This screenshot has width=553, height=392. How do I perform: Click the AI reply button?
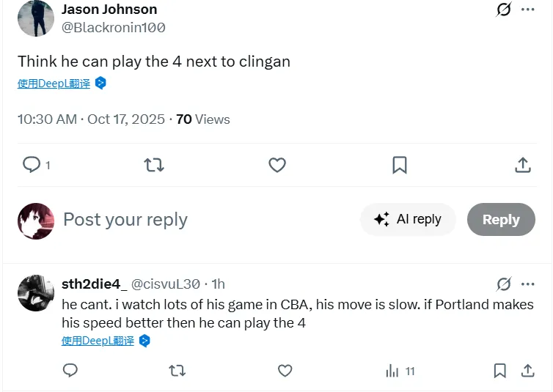click(408, 219)
